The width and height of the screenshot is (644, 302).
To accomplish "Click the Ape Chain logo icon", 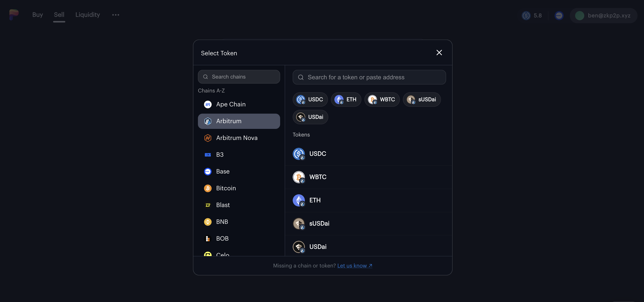I will (207, 104).
